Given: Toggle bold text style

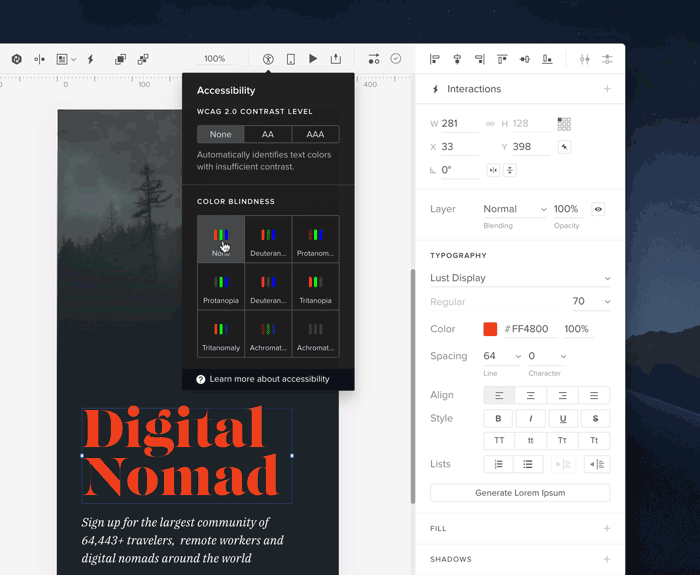Looking at the screenshot, I should coord(498,418).
